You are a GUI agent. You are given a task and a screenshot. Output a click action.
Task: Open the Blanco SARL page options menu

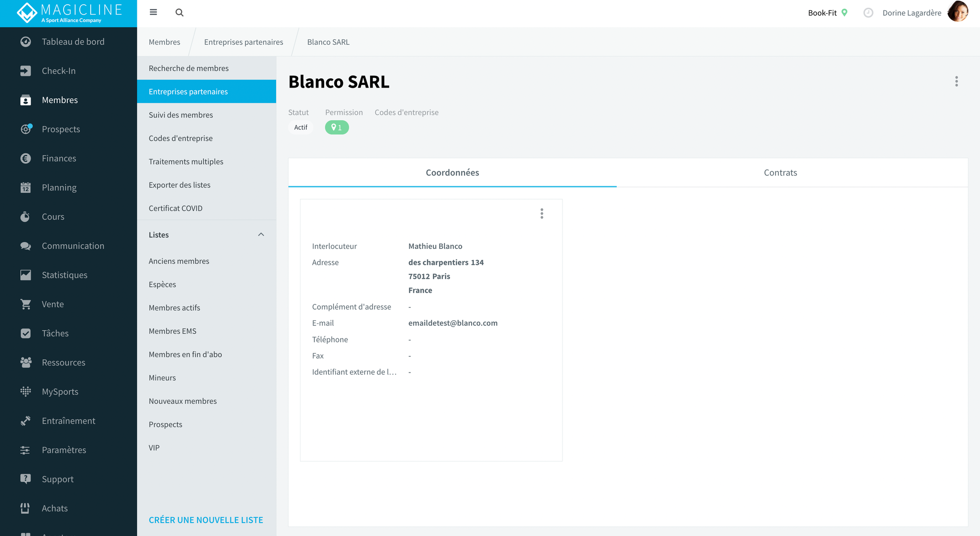click(956, 82)
